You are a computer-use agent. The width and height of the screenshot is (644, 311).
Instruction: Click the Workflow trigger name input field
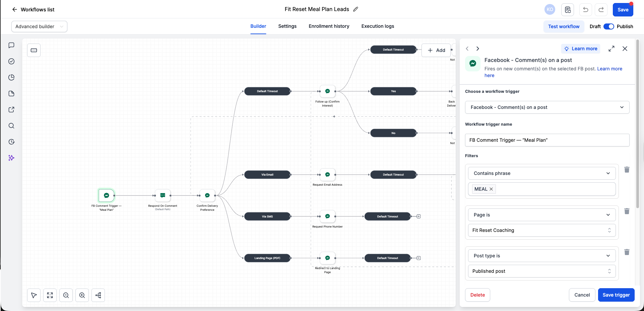click(547, 140)
